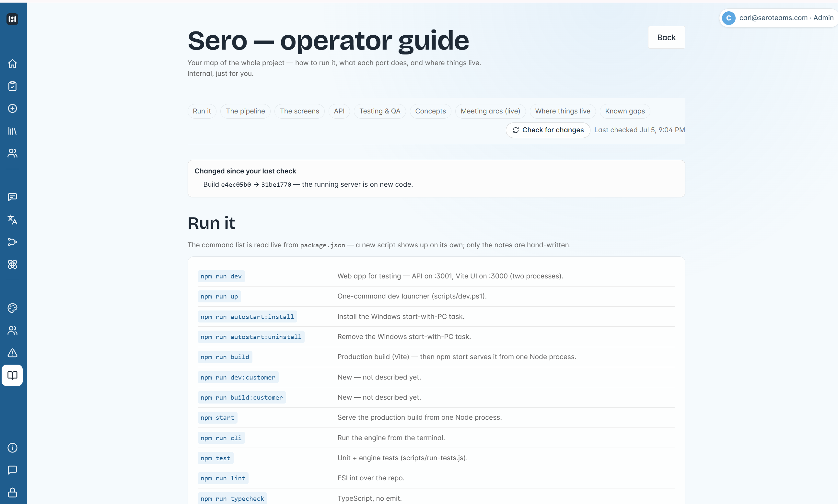The width and height of the screenshot is (838, 504).
Task: Jump to Meeting arcs (live) section
Action: pos(490,111)
